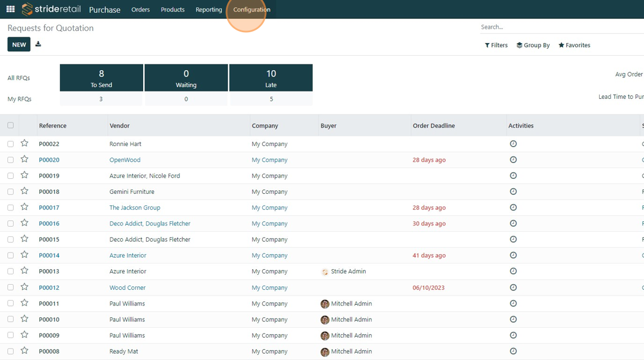The height and width of the screenshot is (360, 644).
Task: Click in the Search field
Action: (562, 27)
